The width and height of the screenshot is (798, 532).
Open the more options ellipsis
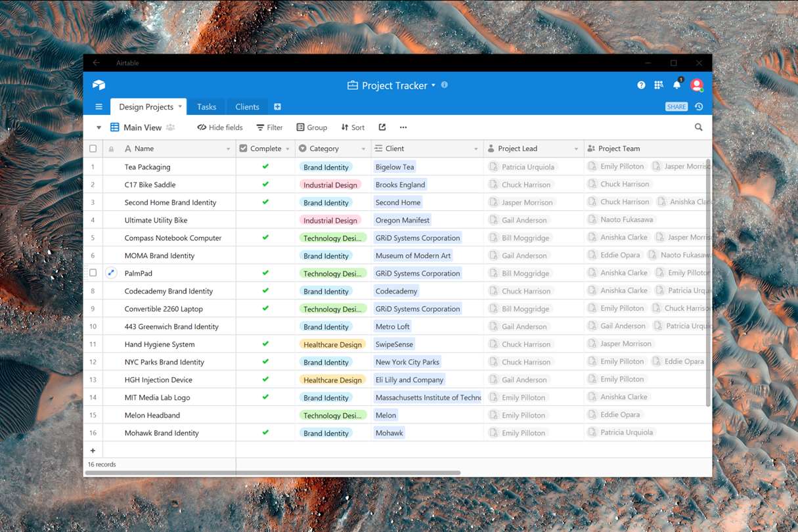point(403,127)
